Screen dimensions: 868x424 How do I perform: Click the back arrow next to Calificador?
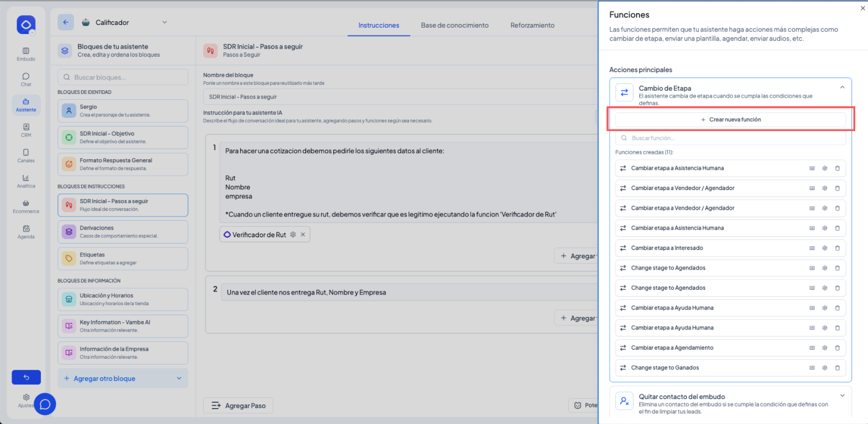click(x=66, y=22)
